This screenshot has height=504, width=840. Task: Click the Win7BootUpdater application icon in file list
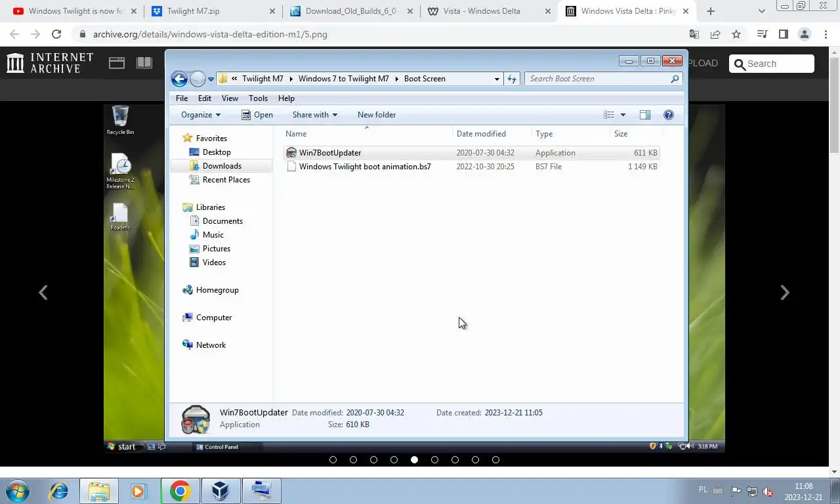pyautogui.click(x=291, y=153)
